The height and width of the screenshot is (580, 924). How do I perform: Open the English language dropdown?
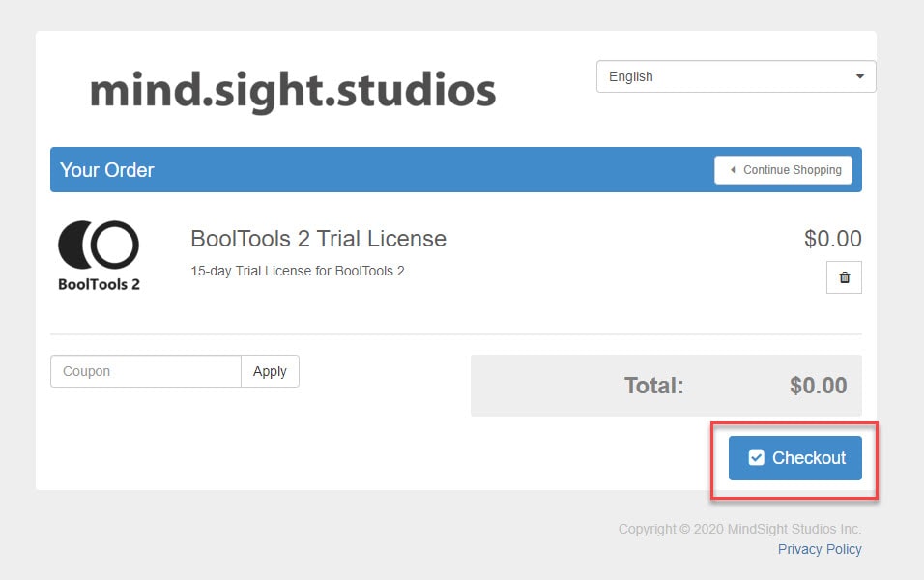tap(736, 76)
